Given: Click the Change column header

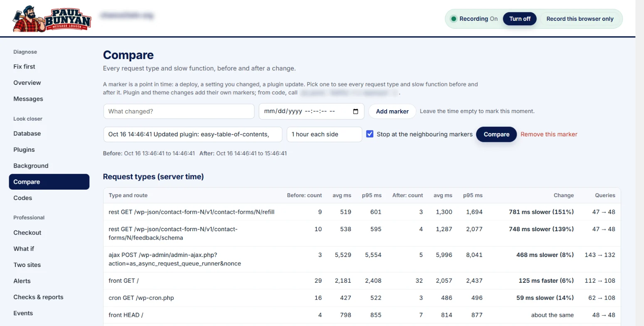Looking at the screenshot, I should [563, 195].
